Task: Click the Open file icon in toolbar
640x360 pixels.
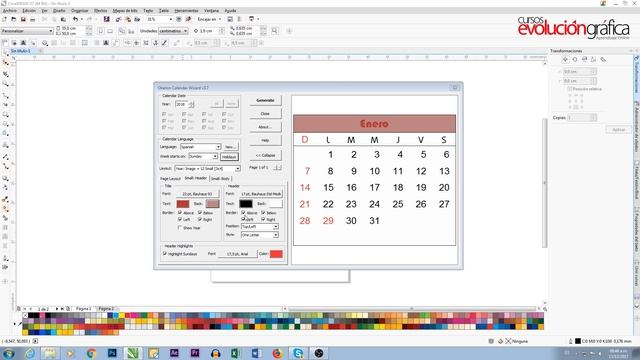Action: [x=14, y=19]
